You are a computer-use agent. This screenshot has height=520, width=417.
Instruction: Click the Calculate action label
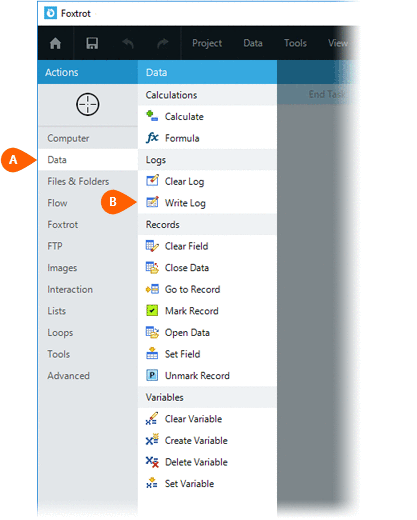(184, 117)
